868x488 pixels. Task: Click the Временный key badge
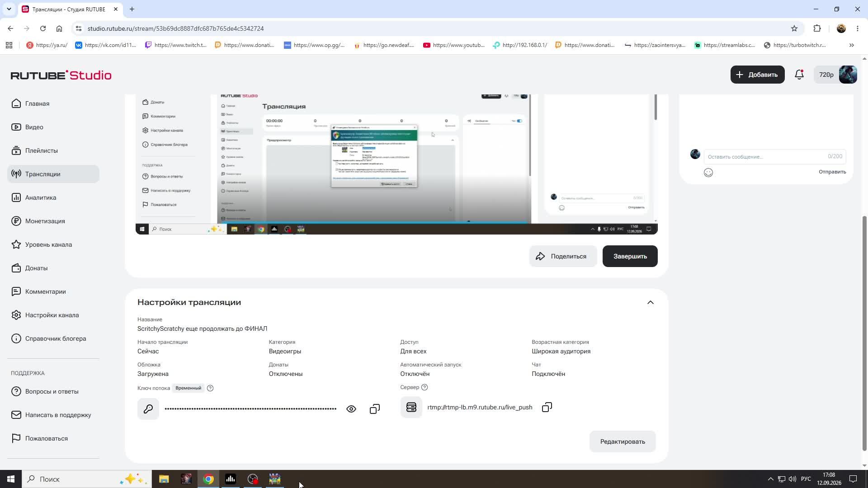click(189, 388)
